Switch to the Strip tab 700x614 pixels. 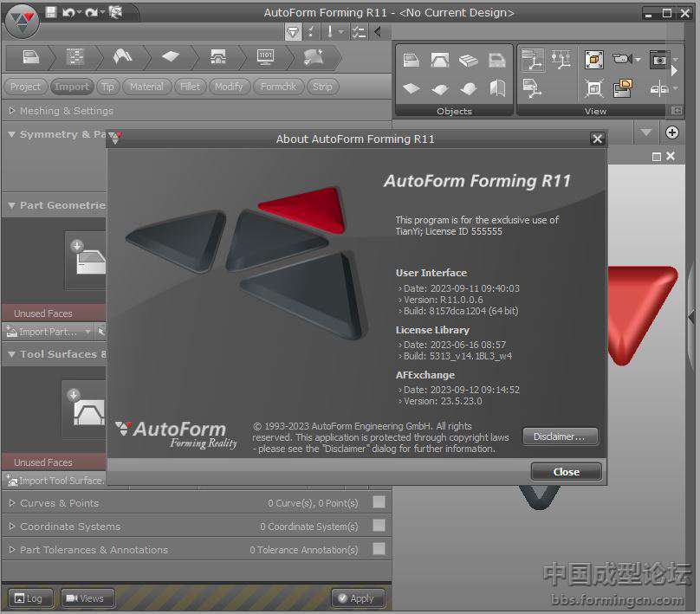click(x=322, y=87)
